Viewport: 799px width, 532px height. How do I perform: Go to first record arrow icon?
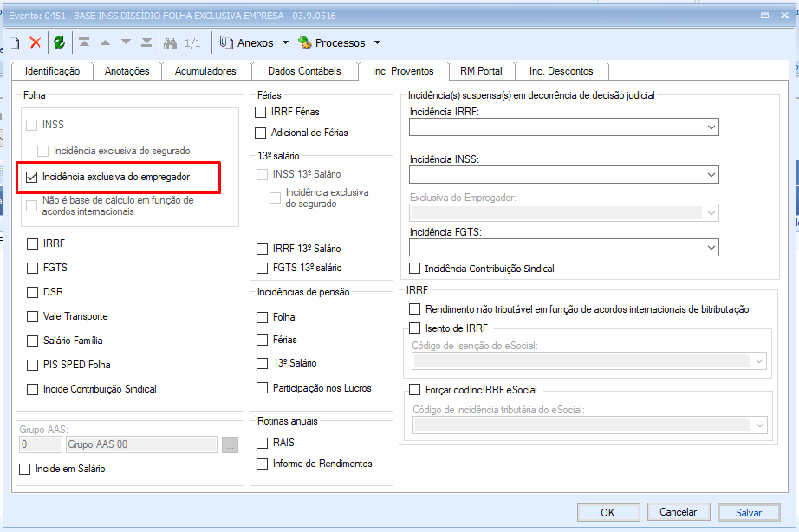coord(84,42)
